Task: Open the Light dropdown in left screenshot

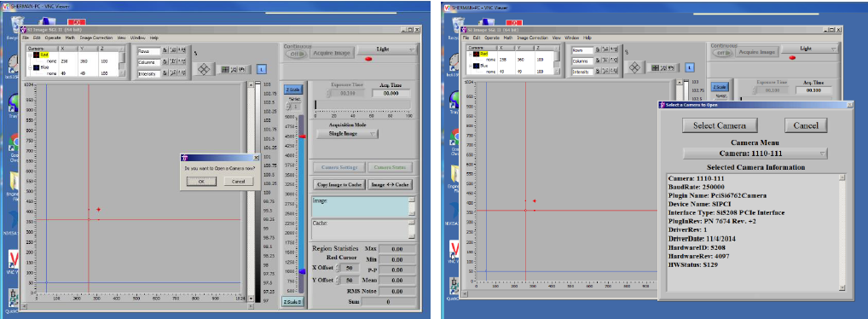Action: [387, 49]
